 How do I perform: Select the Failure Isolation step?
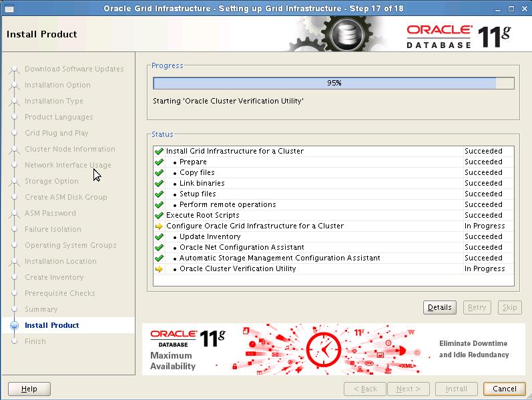coord(53,229)
